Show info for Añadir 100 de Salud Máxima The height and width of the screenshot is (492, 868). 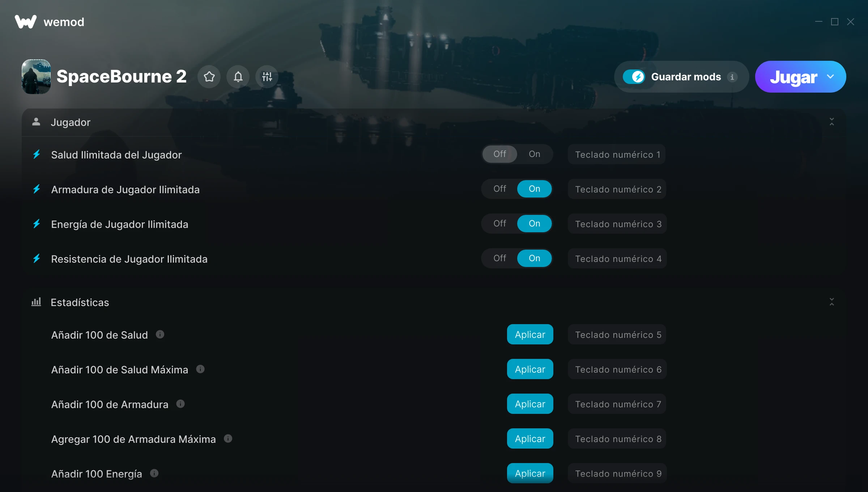point(200,369)
